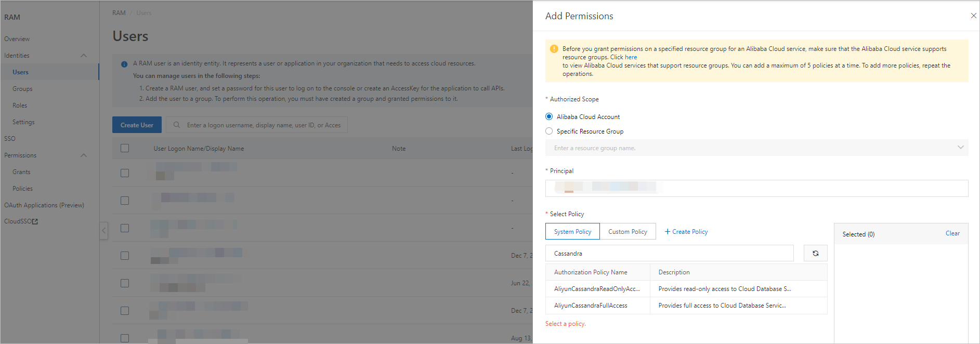The image size is (980, 344).
Task: Open CloudSSO external link icon
Action: point(35,222)
